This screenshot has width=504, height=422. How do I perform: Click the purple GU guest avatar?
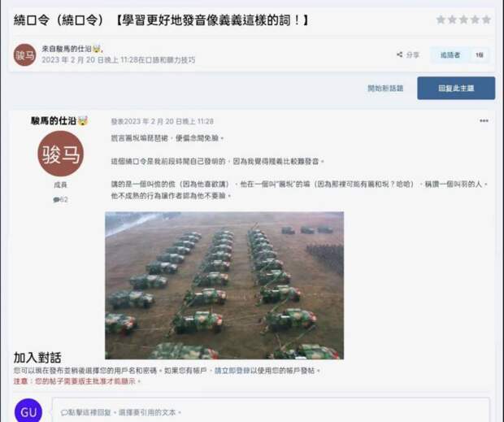(28, 411)
